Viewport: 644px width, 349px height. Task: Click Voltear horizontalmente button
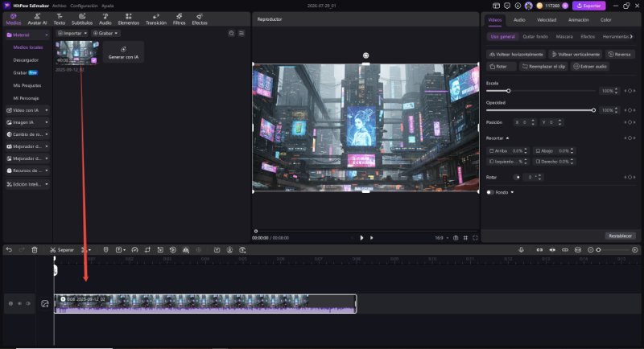[x=516, y=54]
